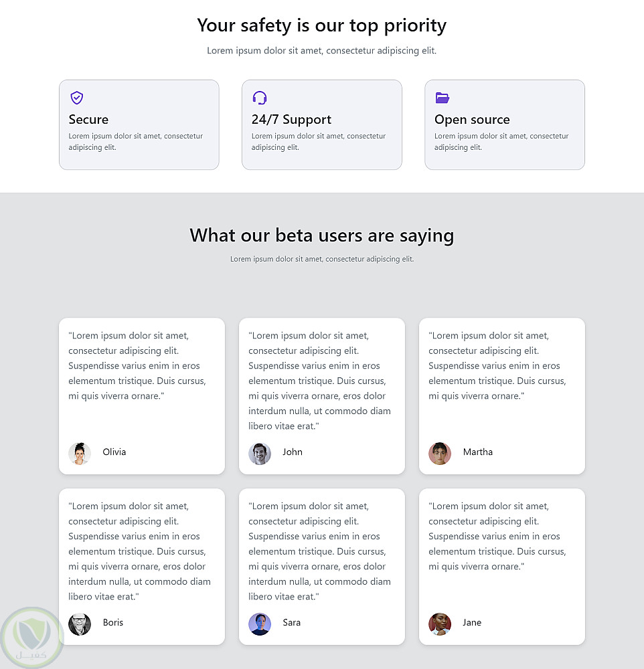Click the open folder icon for Open source
Screen dimensions: 644x669
point(442,98)
